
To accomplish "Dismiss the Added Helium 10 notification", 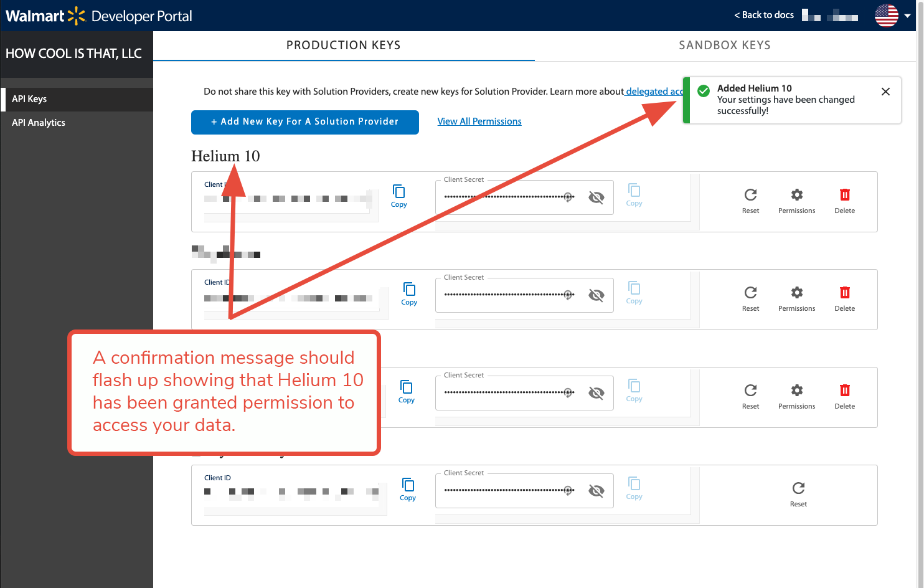I will [x=885, y=92].
